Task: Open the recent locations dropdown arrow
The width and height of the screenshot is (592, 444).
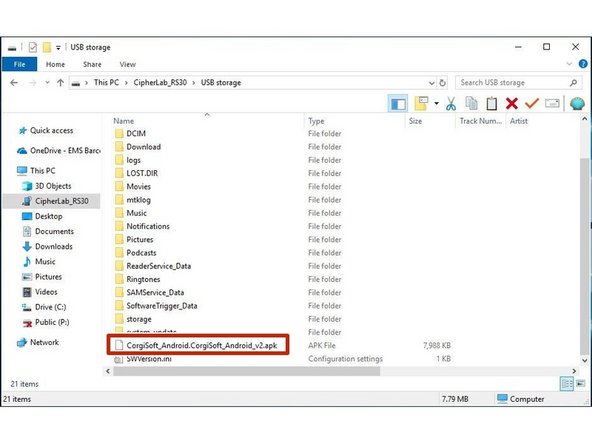Action: [x=47, y=83]
